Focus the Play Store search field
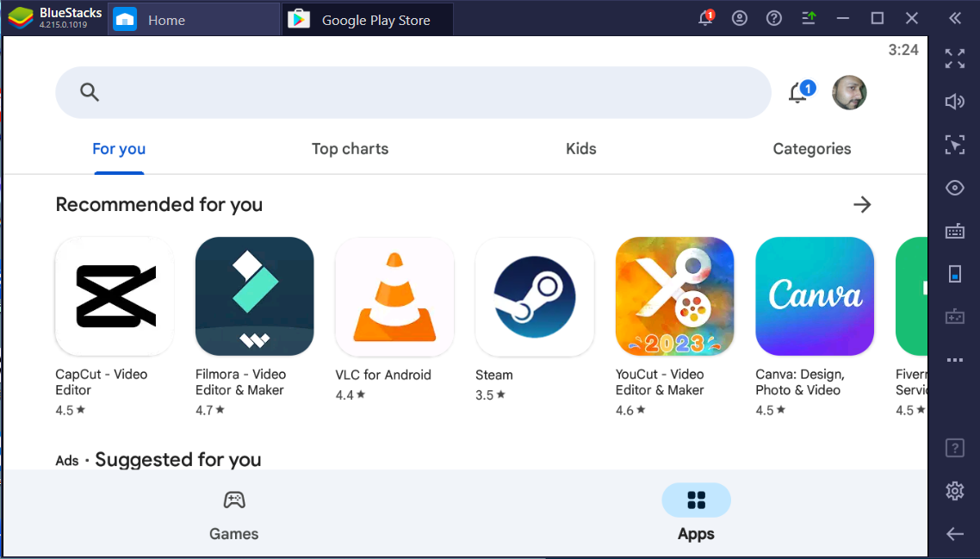The image size is (980, 559). point(413,92)
